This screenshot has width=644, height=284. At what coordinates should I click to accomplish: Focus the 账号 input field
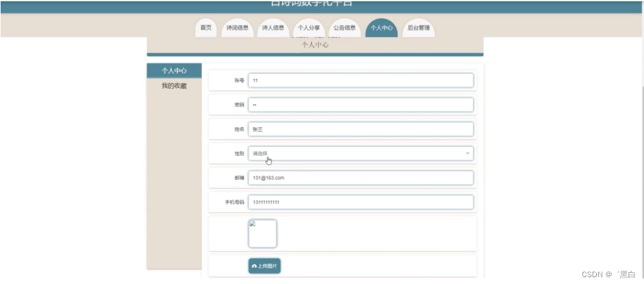(361, 81)
